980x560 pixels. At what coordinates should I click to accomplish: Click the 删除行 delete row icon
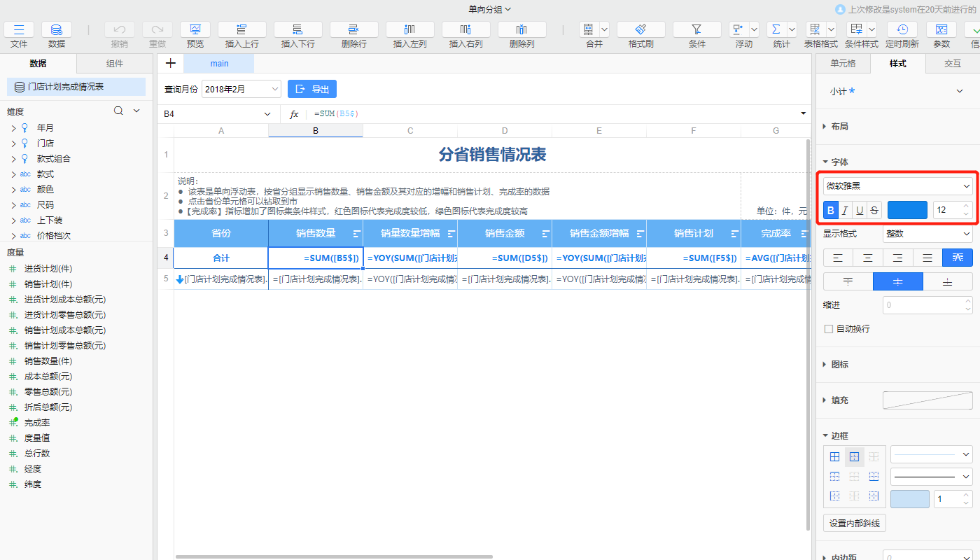coord(353,30)
